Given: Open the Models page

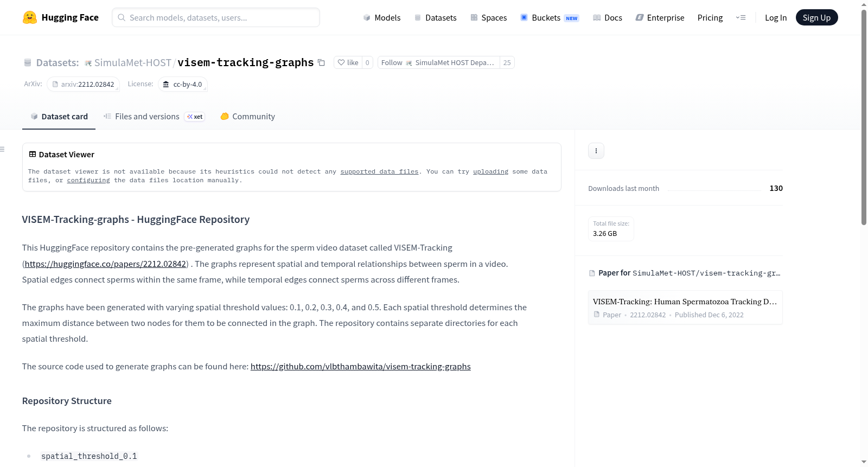Looking at the screenshot, I should (382, 17).
